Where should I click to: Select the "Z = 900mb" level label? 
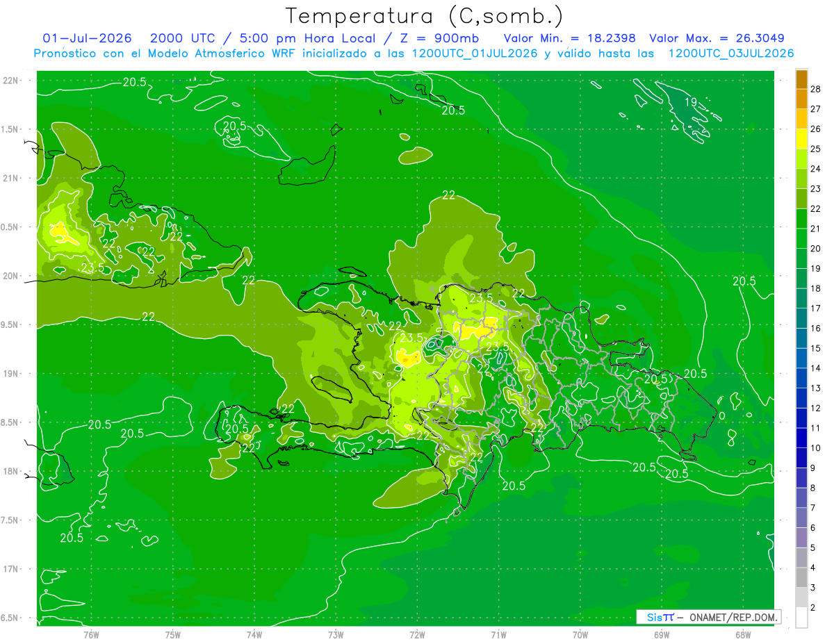(x=439, y=38)
